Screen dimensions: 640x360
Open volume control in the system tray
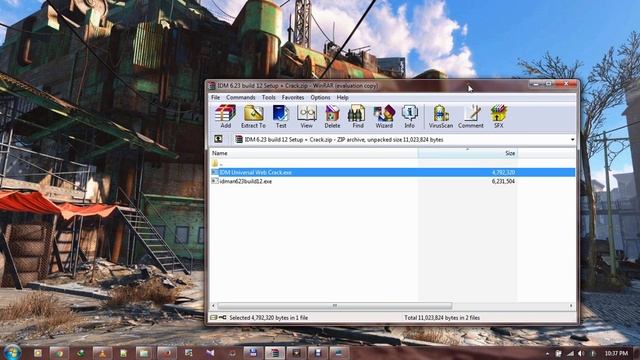point(581,353)
